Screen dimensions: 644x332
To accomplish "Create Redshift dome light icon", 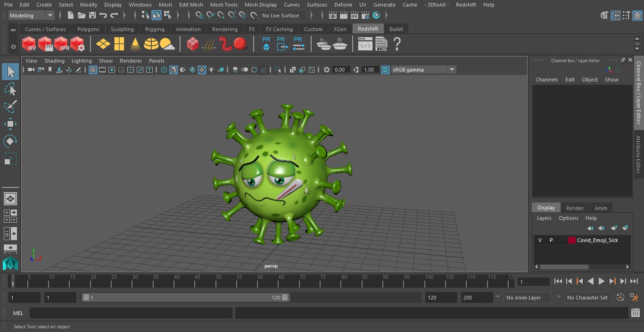I will point(151,44).
